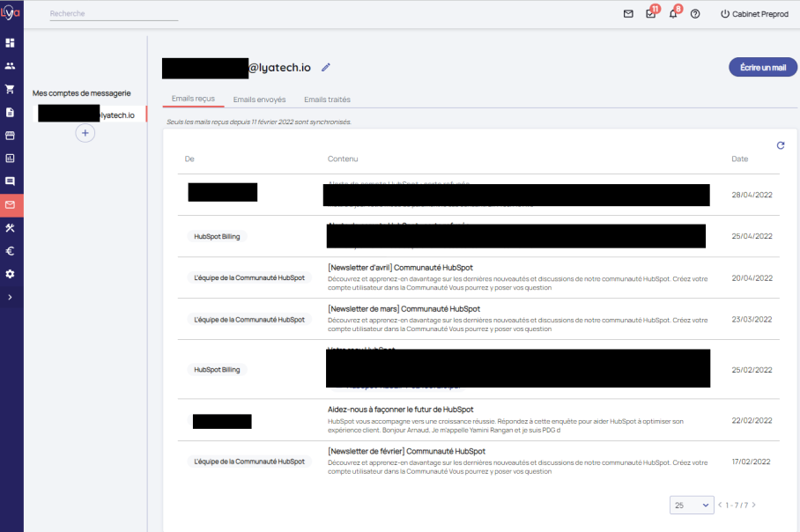The image size is (800, 532).
Task: Open the rows-per-page dropdown showing 25
Action: (692, 505)
